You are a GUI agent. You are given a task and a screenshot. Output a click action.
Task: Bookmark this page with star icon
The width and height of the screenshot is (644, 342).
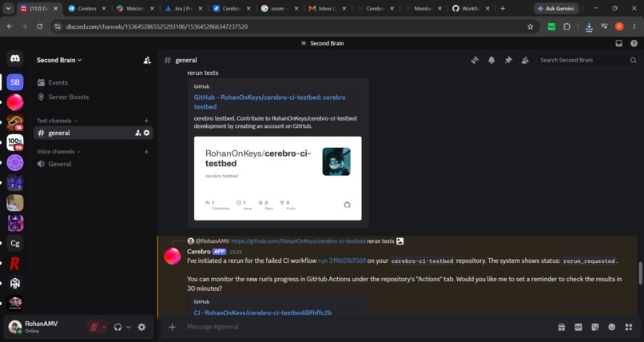click(x=531, y=26)
